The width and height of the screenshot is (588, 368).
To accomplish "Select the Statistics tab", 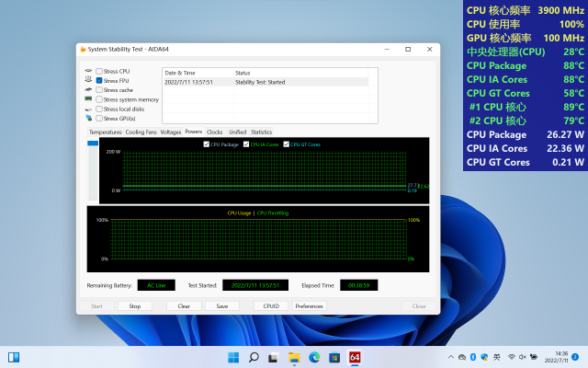I will (261, 132).
